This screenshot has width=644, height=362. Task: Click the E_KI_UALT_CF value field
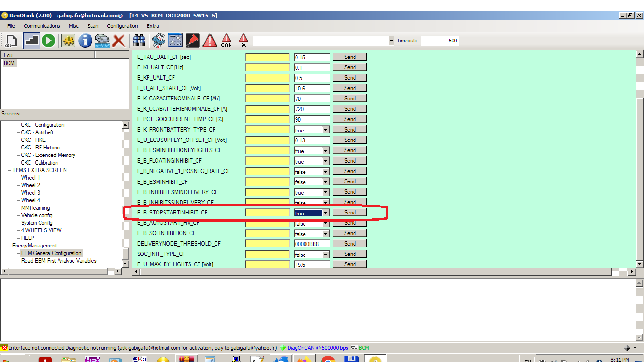point(312,67)
